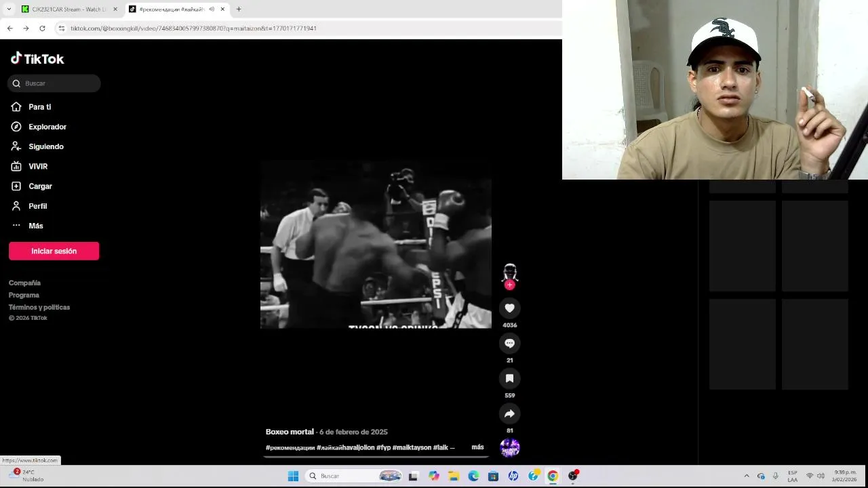The image size is (868, 488).
Task: Expand the caption with the 'más' link
Action: coord(477,447)
